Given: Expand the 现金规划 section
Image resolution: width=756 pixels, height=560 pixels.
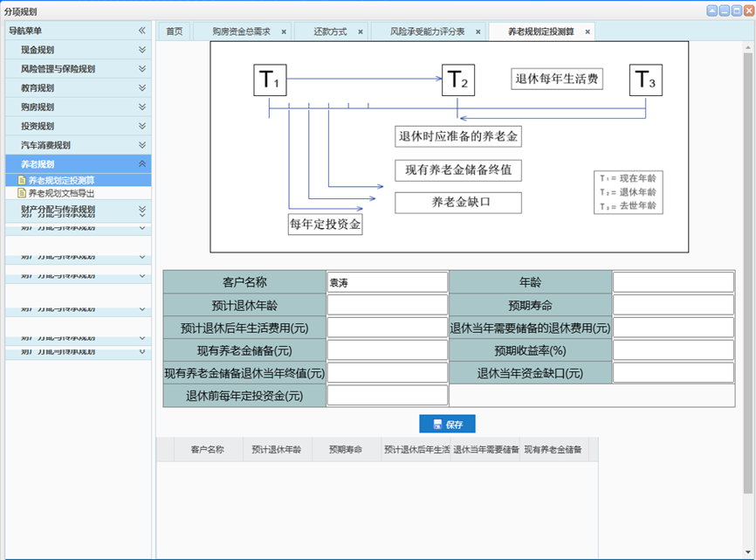Looking at the screenshot, I should pos(141,50).
